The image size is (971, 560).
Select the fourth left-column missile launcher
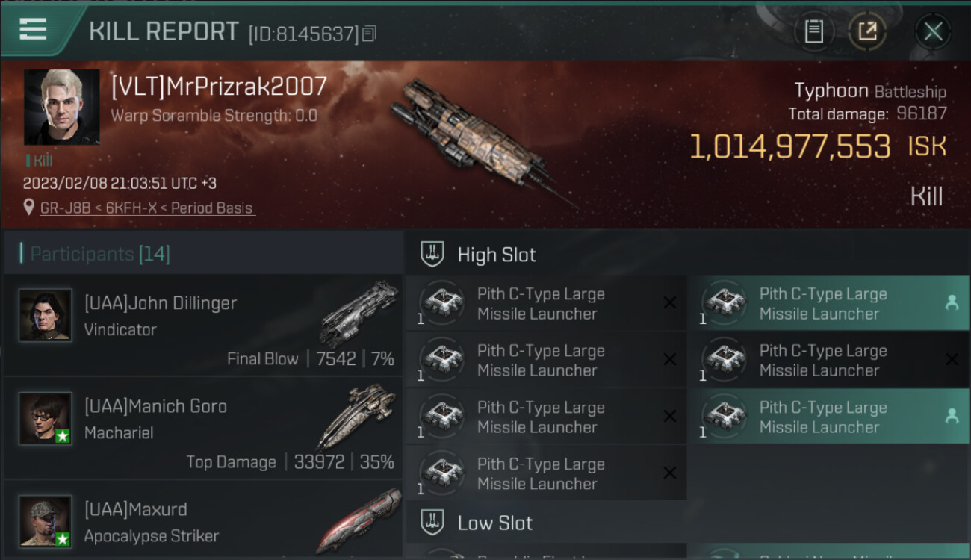pos(547,473)
